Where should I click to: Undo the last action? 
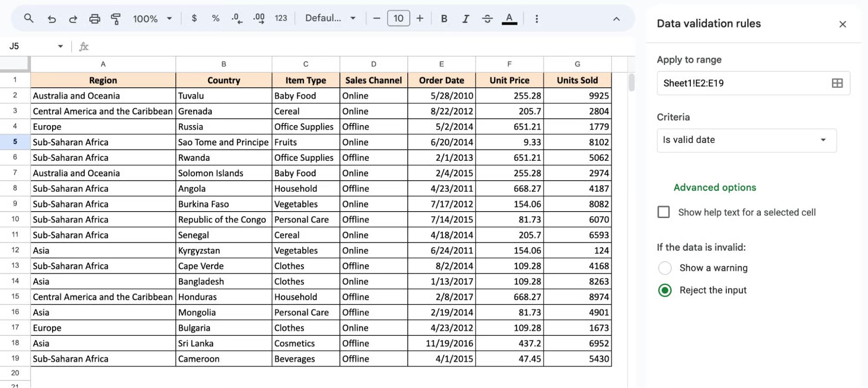[x=52, y=19]
